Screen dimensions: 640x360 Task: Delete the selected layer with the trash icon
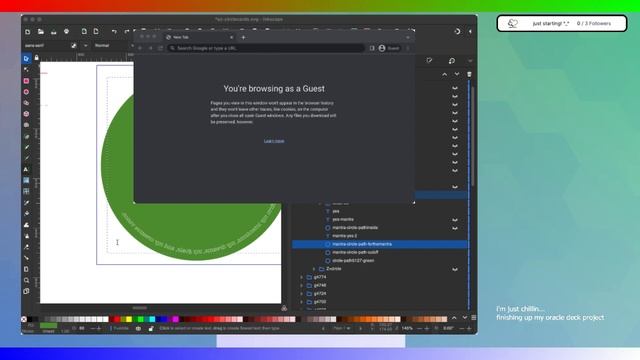[469, 74]
